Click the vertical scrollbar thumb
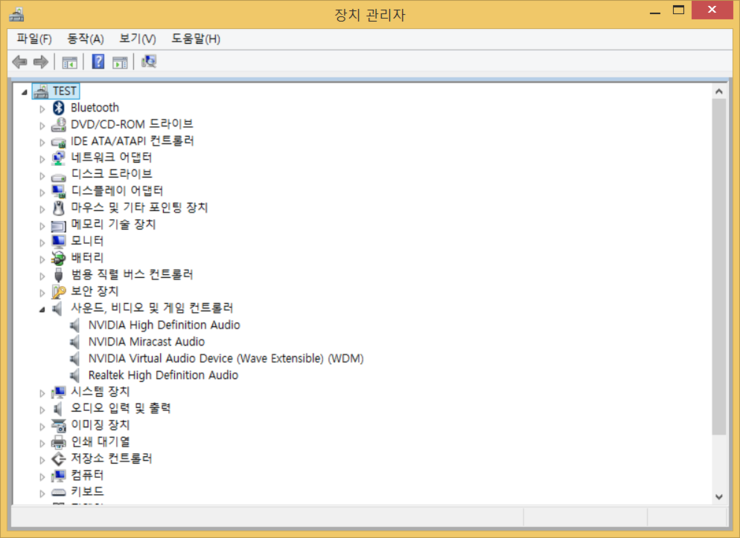The height and width of the screenshot is (538, 740). pos(719,267)
